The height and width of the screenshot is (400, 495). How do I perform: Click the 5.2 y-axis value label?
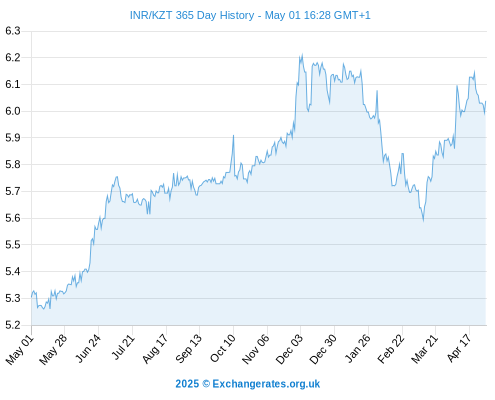click(x=13, y=325)
